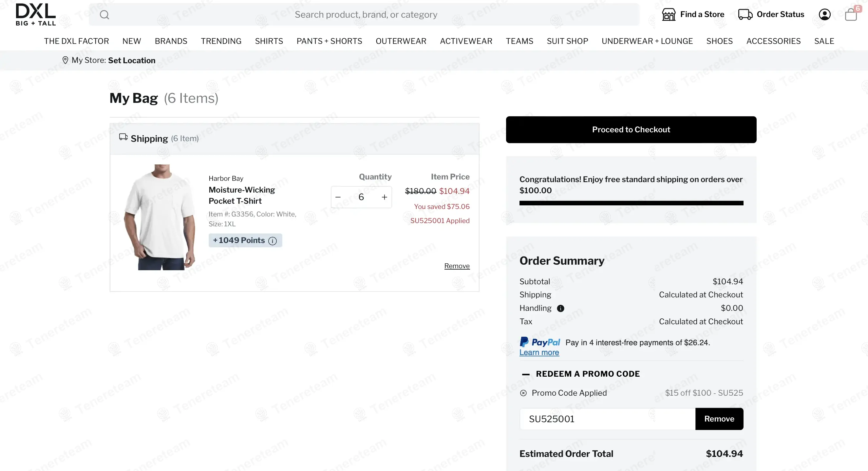Click the SU525001 Applied text under price
The height and width of the screenshot is (471, 868).
click(x=440, y=221)
